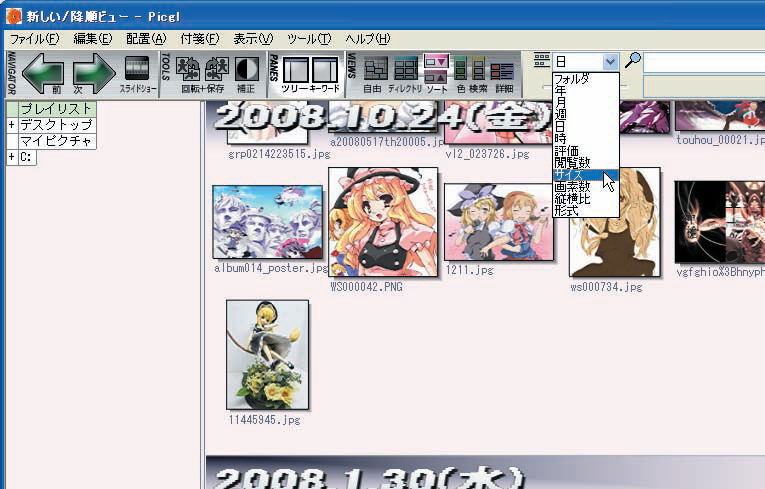Screen dimensions: 765x489
Task: Open the 付箋(F) menu
Action: coord(200,39)
